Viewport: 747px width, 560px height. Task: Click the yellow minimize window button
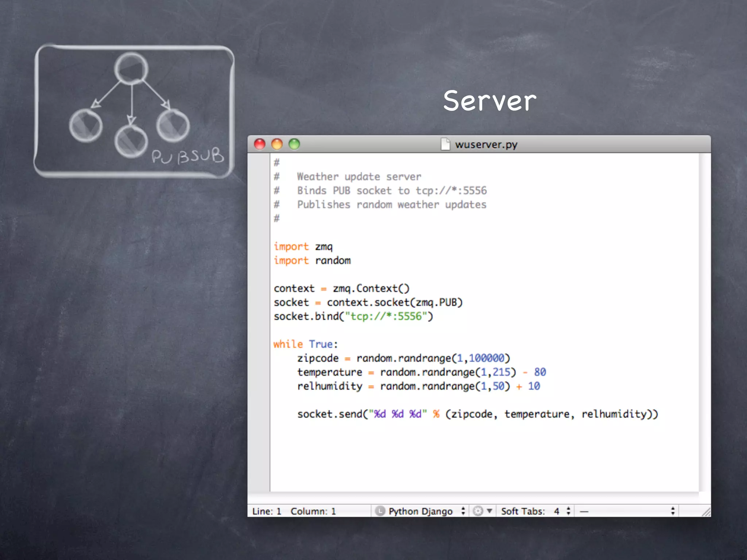click(x=277, y=144)
